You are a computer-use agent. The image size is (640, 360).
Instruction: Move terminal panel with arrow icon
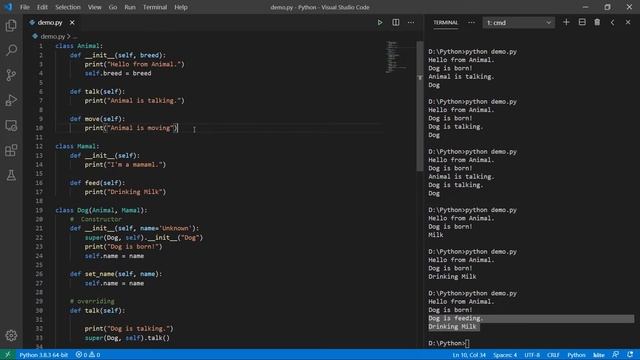612,22
